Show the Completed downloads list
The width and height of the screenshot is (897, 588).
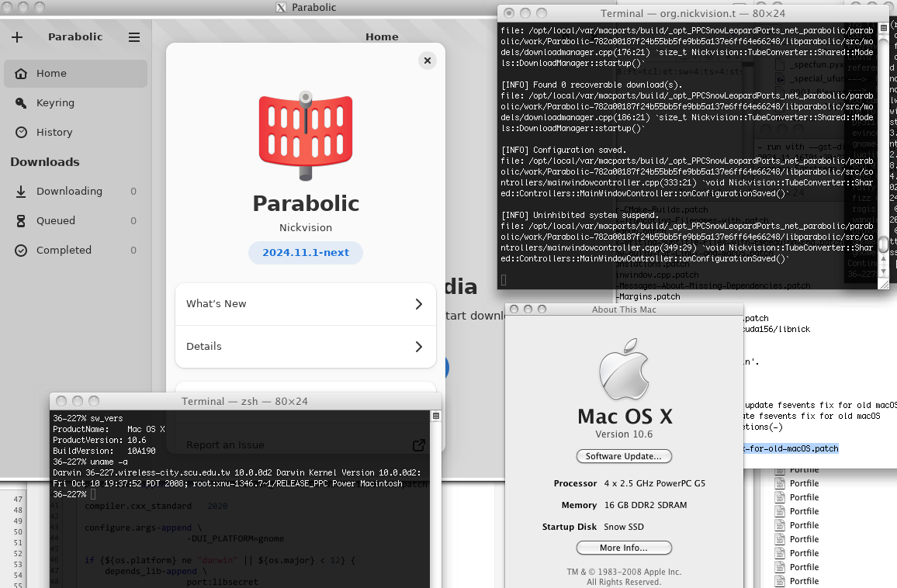coord(75,251)
